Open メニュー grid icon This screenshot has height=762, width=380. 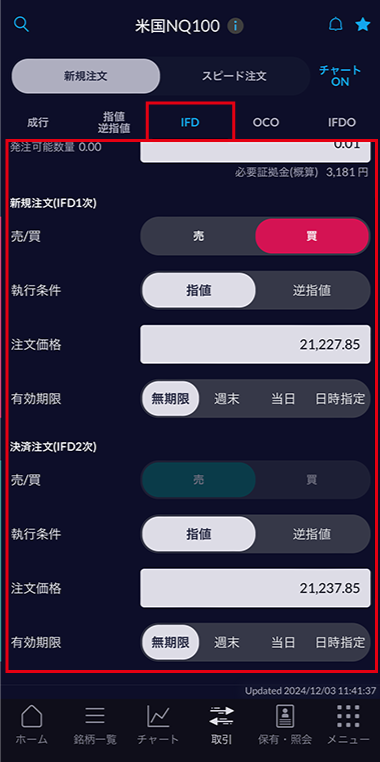point(348,725)
